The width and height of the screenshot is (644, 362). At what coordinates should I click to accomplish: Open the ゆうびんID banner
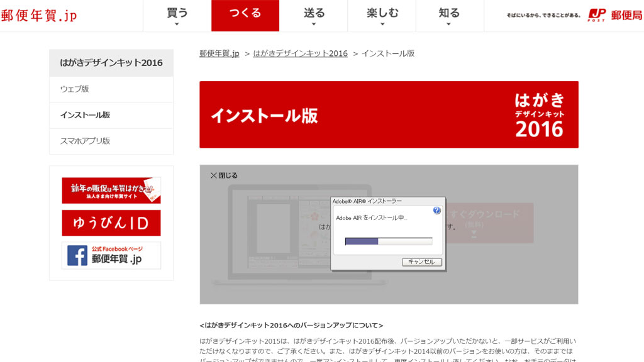pyautogui.click(x=111, y=223)
